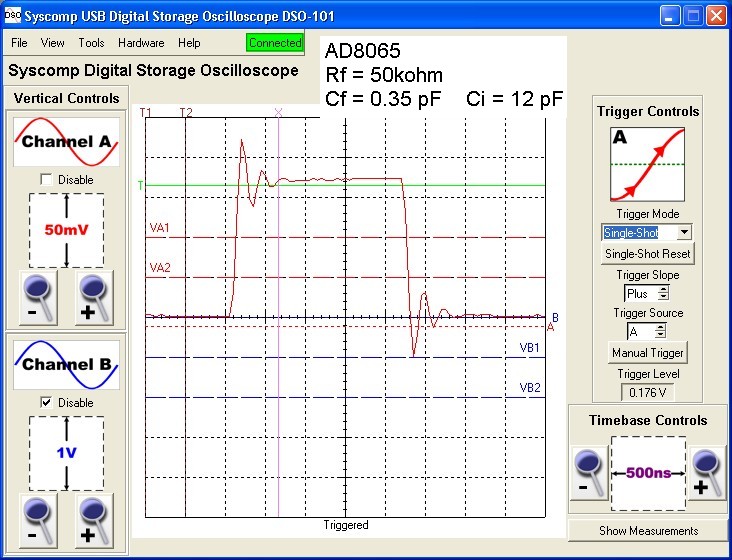
Task: Enable the Channel A Disable checkbox
Action: coord(46,179)
